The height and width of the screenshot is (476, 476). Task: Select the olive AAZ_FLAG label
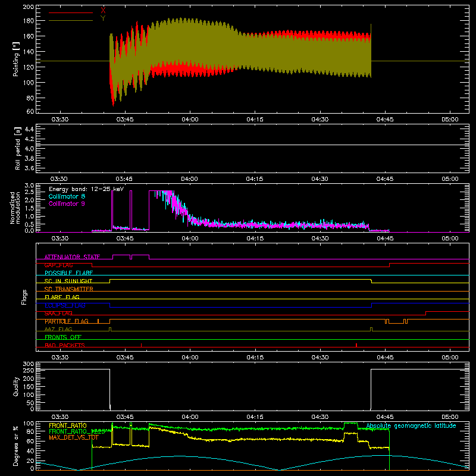(58, 329)
